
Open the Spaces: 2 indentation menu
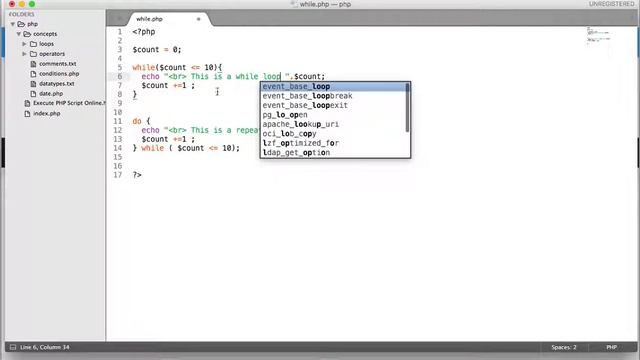[564, 347]
